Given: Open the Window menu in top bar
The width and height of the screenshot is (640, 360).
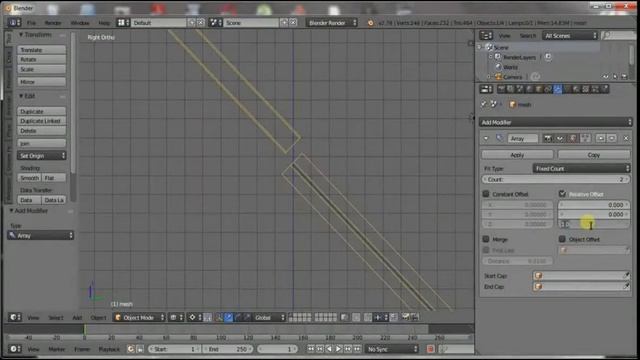Looking at the screenshot, I should pyautogui.click(x=80, y=23).
